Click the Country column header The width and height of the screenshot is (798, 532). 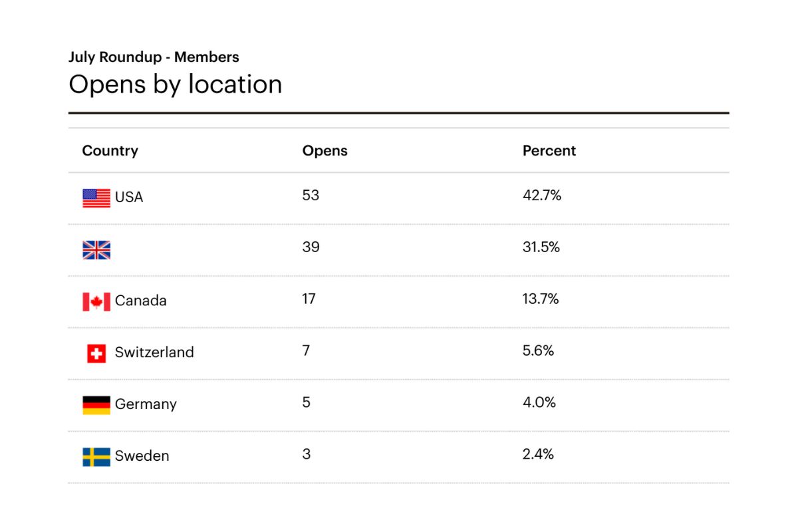[110, 151]
